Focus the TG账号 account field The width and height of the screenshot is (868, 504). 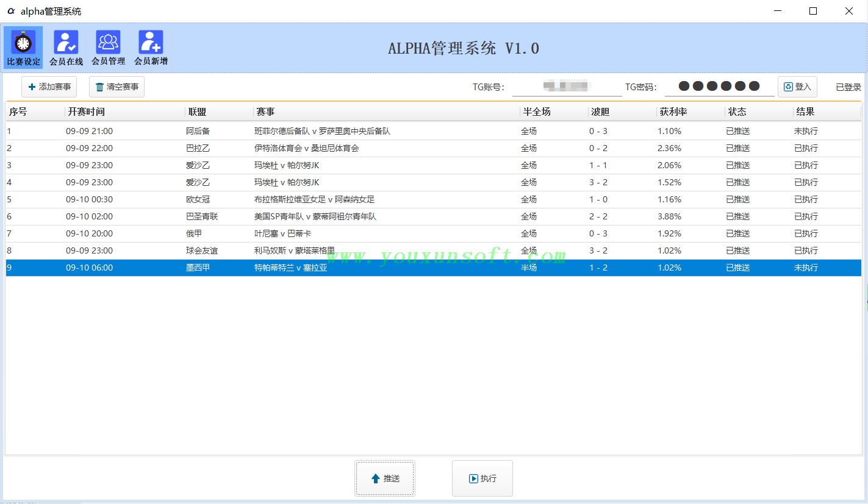[567, 87]
